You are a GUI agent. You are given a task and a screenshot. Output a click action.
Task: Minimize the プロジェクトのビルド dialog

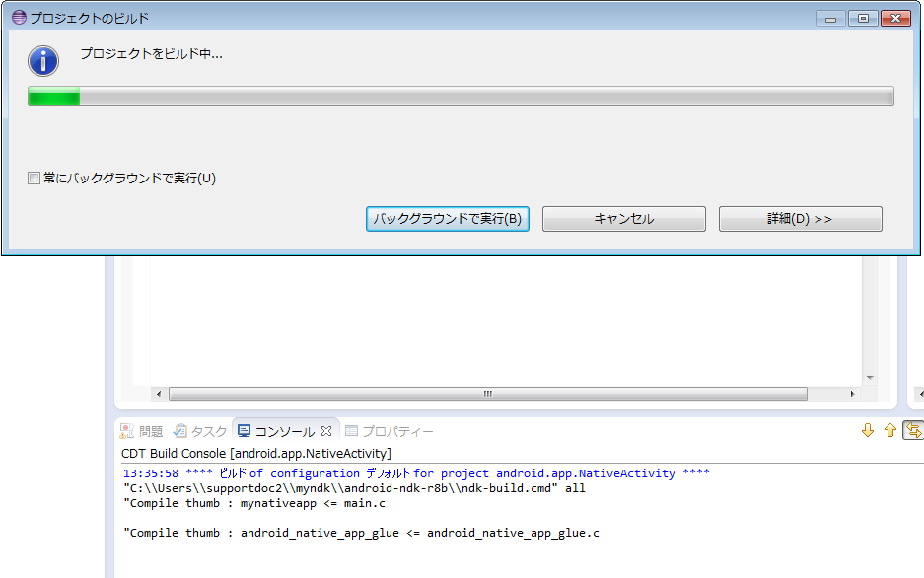coord(831,19)
